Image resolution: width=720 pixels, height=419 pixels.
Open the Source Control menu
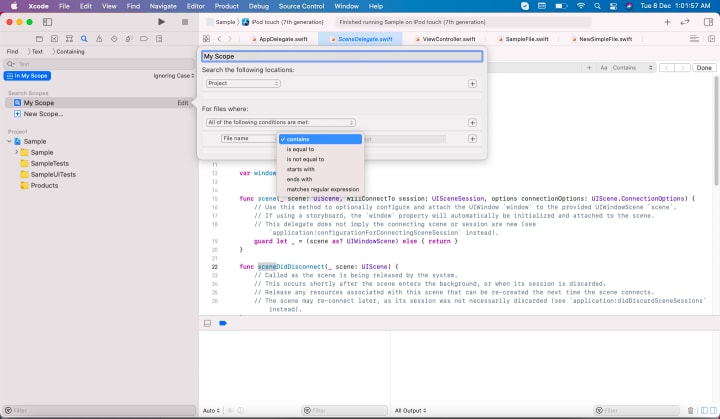click(301, 6)
